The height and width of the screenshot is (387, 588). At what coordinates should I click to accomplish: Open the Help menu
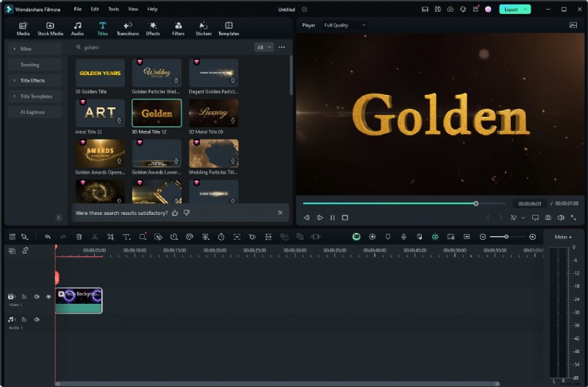click(x=152, y=9)
